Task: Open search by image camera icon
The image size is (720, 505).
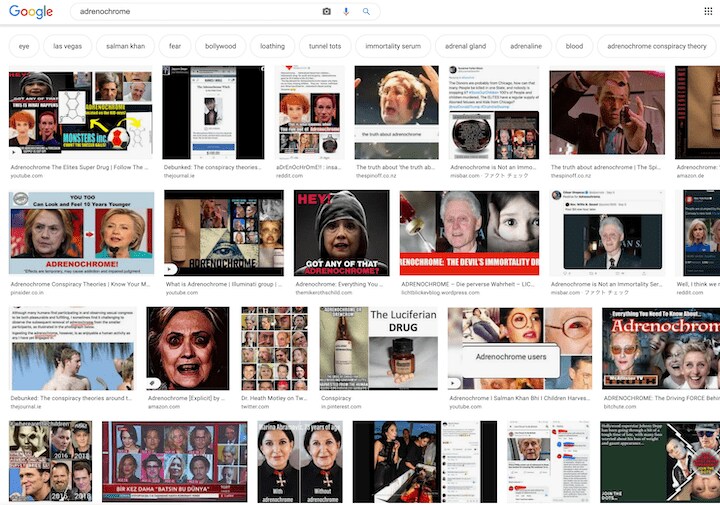Action: [x=326, y=12]
